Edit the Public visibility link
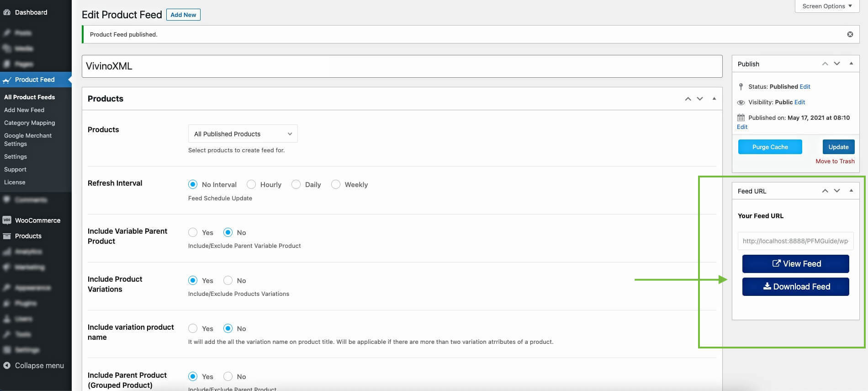Screen dimensions: 868x391 point(799,102)
